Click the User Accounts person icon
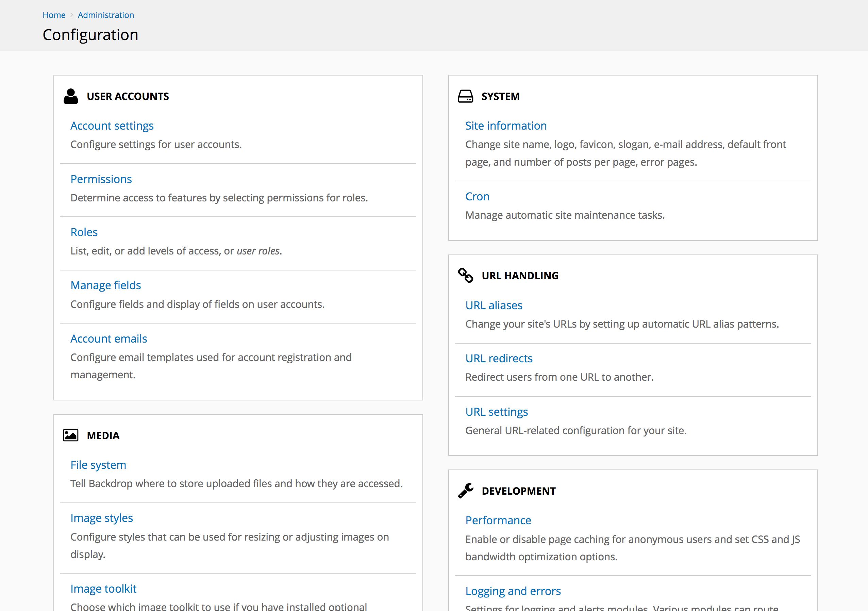 point(71,96)
